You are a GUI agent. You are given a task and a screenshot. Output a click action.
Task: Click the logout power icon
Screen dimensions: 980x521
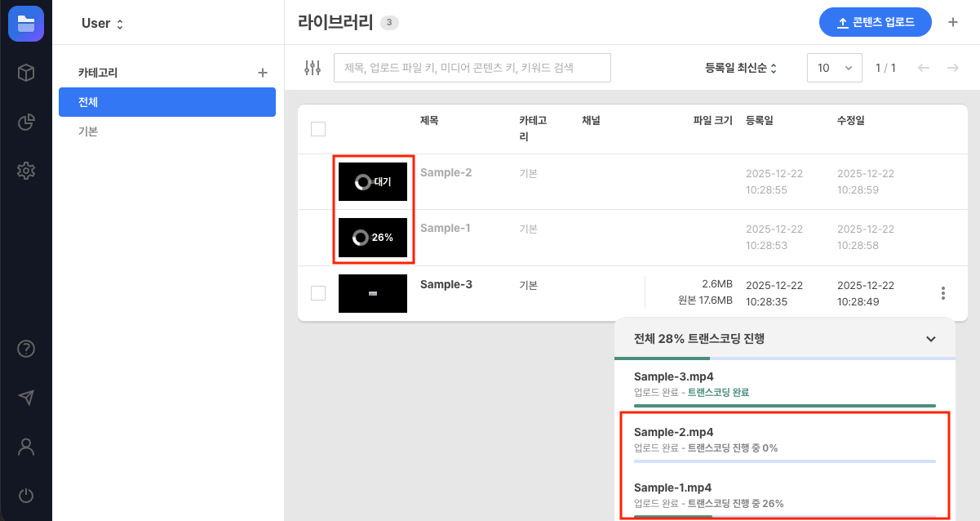click(x=25, y=496)
